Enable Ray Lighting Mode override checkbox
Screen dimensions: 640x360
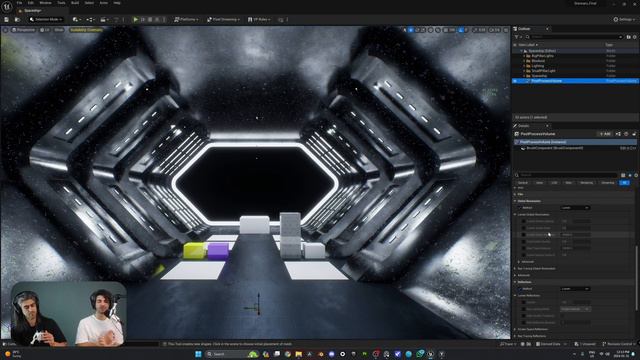[x=524, y=309]
